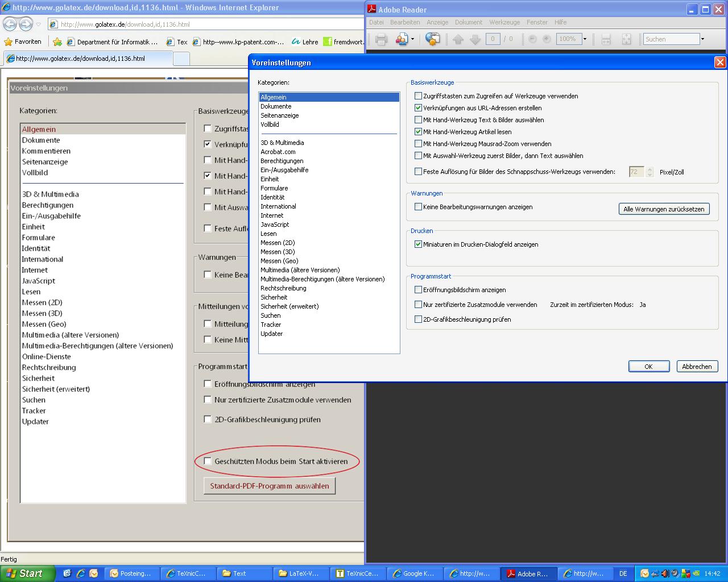Open the Hilfe menu
This screenshot has height=582, width=728.
click(560, 22)
